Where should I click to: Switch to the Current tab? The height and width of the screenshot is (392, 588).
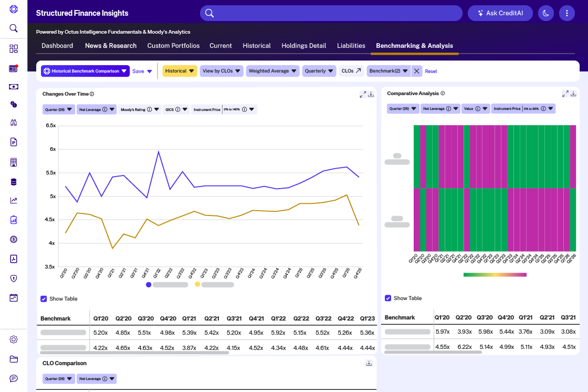pyautogui.click(x=220, y=46)
